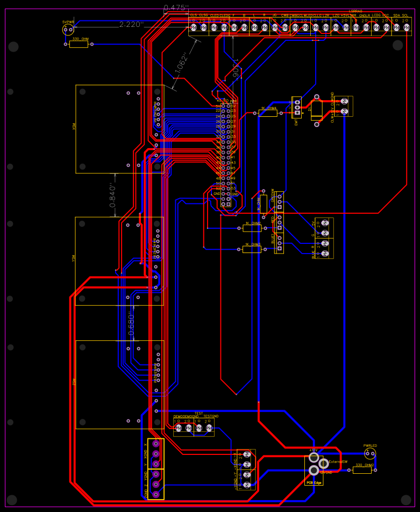This screenshot has height=512, width=420.
Task: Select the DEMO terminal screw pad
Action: point(179,428)
